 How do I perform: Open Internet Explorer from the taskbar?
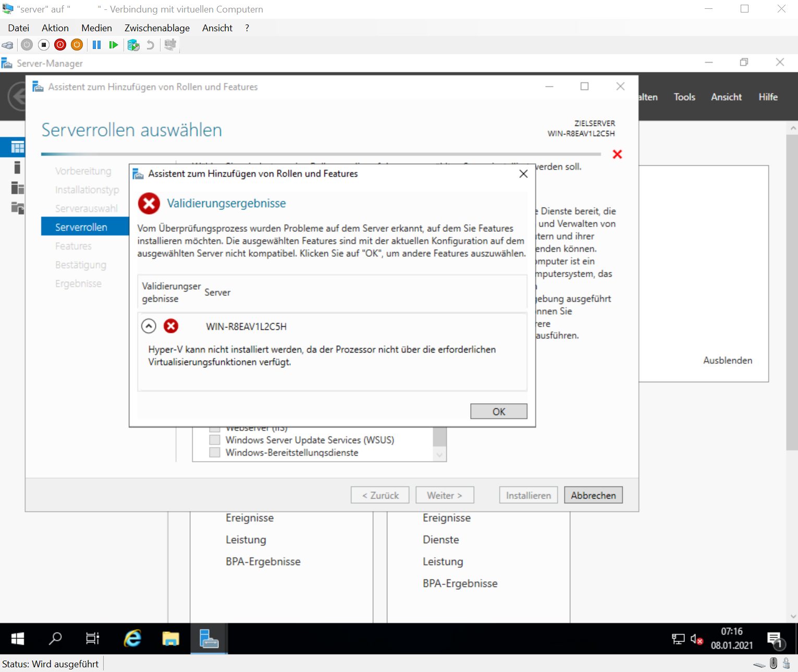[132, 638]
